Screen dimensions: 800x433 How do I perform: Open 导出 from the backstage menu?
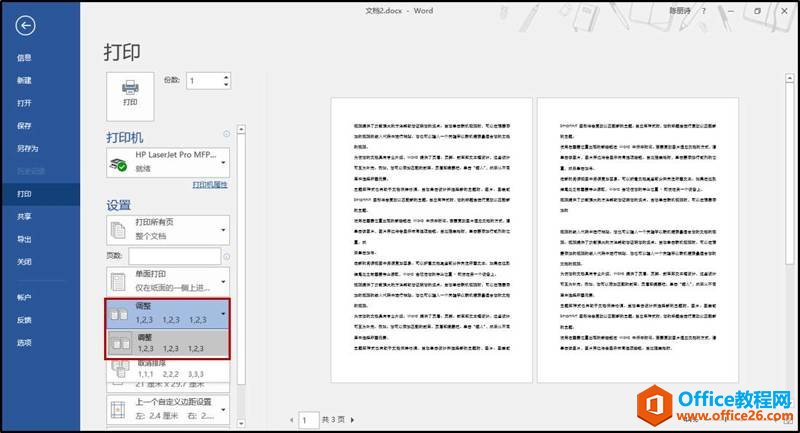tap(24, 239)
